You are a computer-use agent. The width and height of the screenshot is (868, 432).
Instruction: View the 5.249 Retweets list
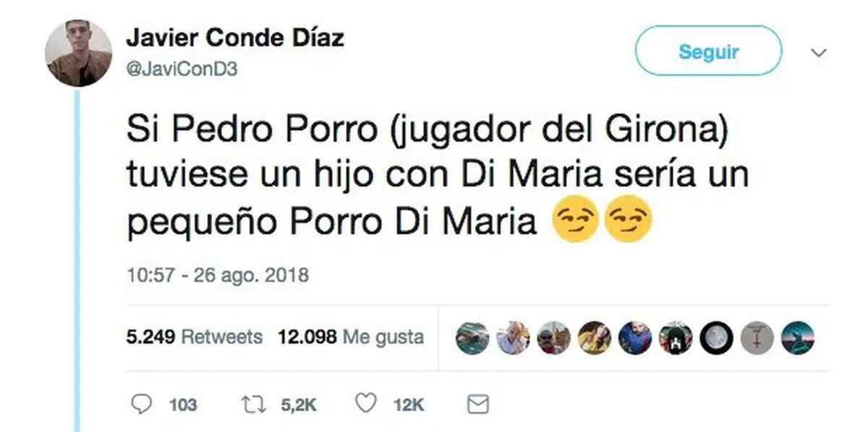point(195,337)
